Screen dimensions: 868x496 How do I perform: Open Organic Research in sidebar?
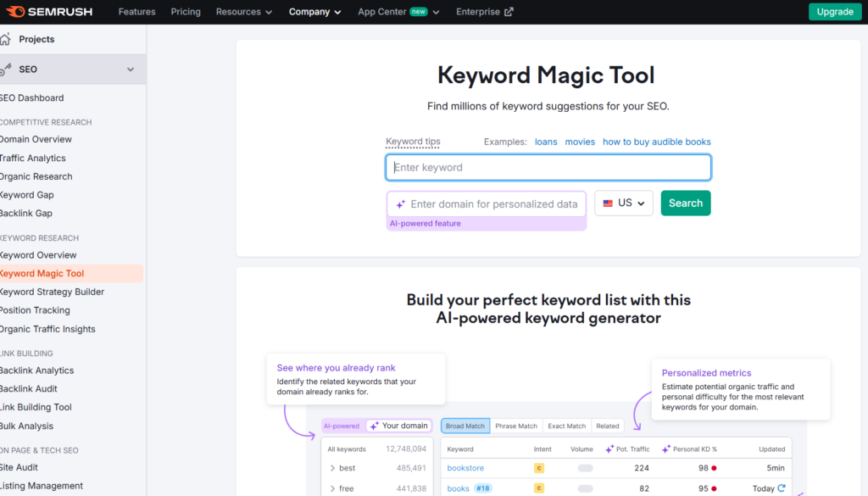(36, 176)
